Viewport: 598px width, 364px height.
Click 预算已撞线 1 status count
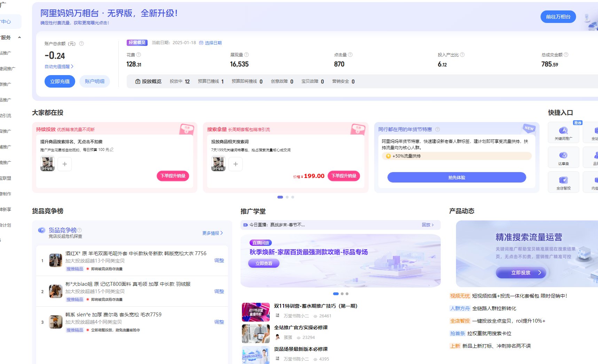[211, 81]
